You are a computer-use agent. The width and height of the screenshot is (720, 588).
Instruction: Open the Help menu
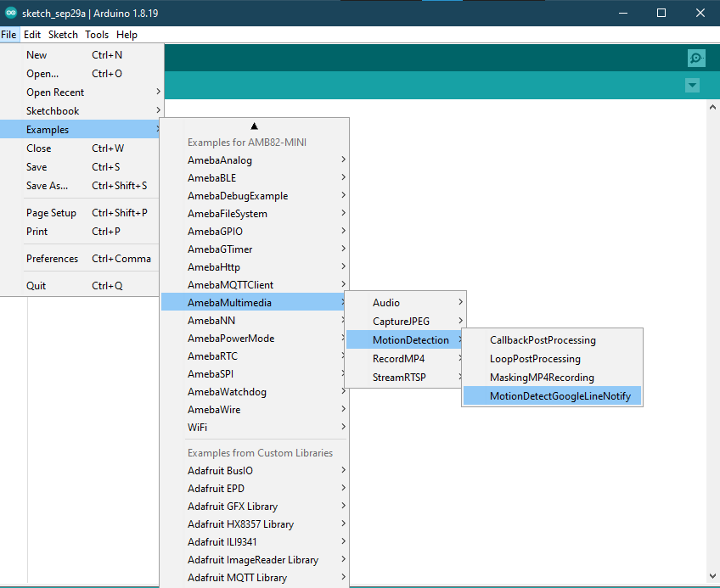(127, 35)
